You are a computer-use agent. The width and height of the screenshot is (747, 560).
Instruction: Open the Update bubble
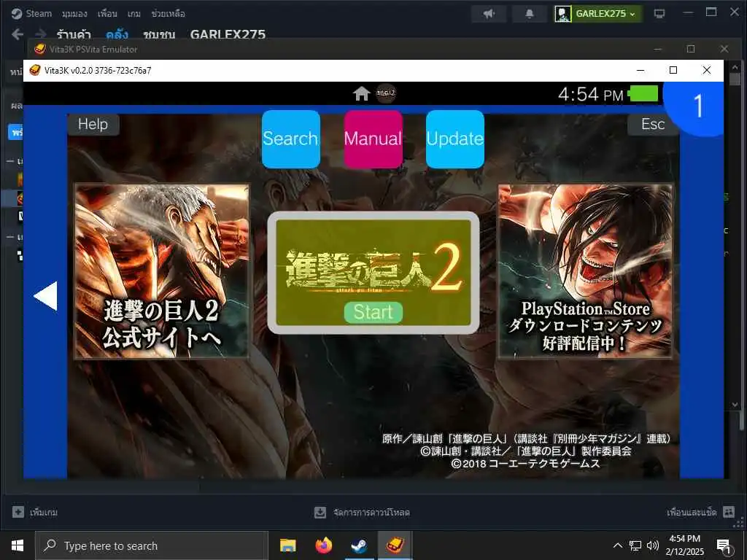pyautogui.click(x=455, y=139)
